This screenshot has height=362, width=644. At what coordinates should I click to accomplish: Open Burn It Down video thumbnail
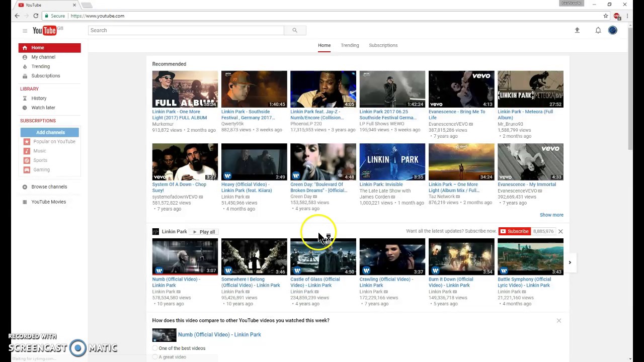pyautogui.click(x=461, y=257)
